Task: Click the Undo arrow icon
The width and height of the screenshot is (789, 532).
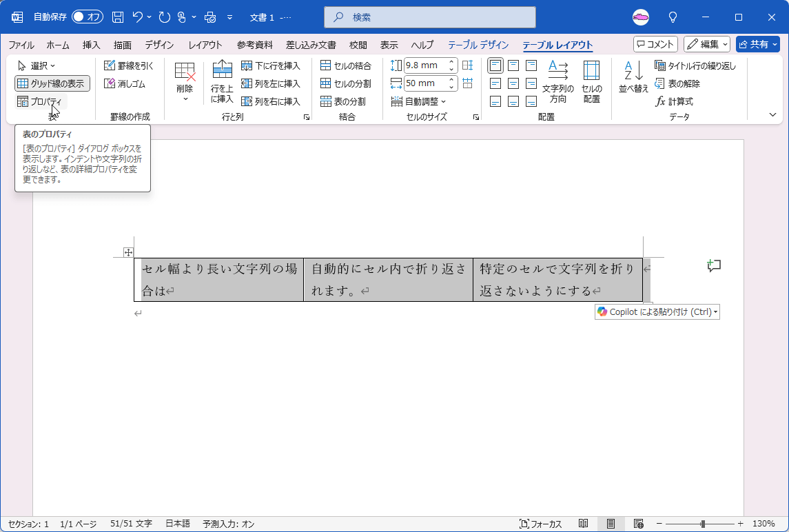Action: tap(138, 17)
